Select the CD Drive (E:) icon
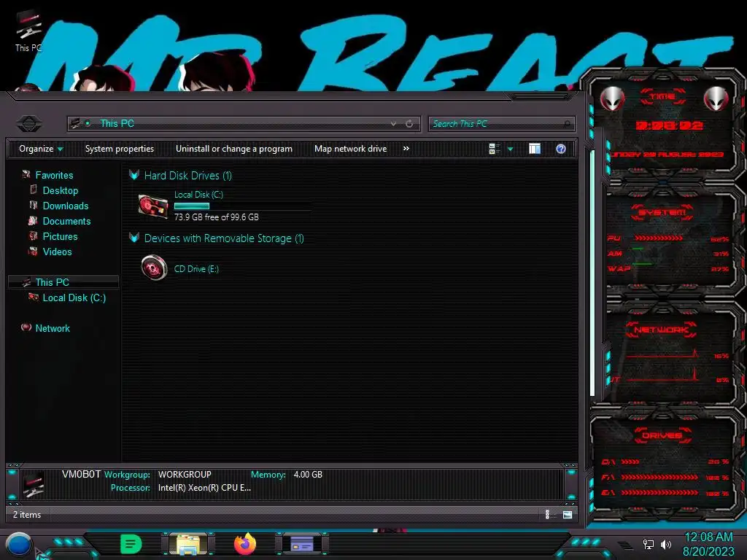747x560 pixels. 154,268
